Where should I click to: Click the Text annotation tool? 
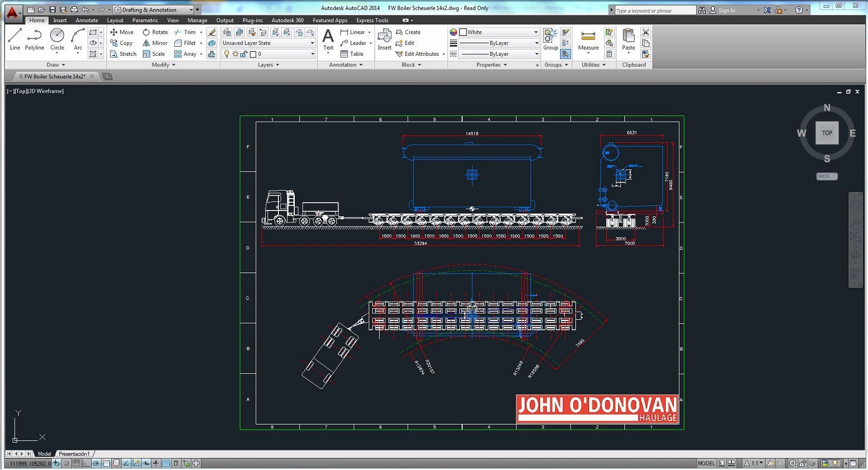328,39
